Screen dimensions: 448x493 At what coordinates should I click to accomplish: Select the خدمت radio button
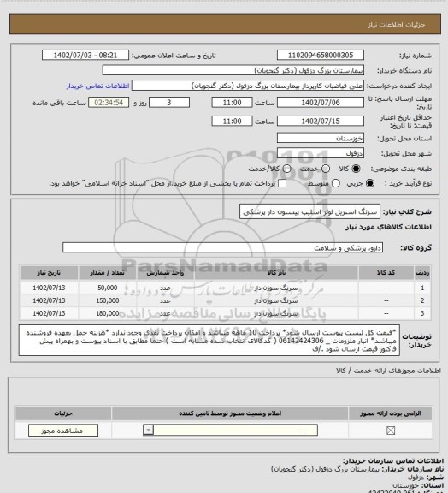[326, 169]
